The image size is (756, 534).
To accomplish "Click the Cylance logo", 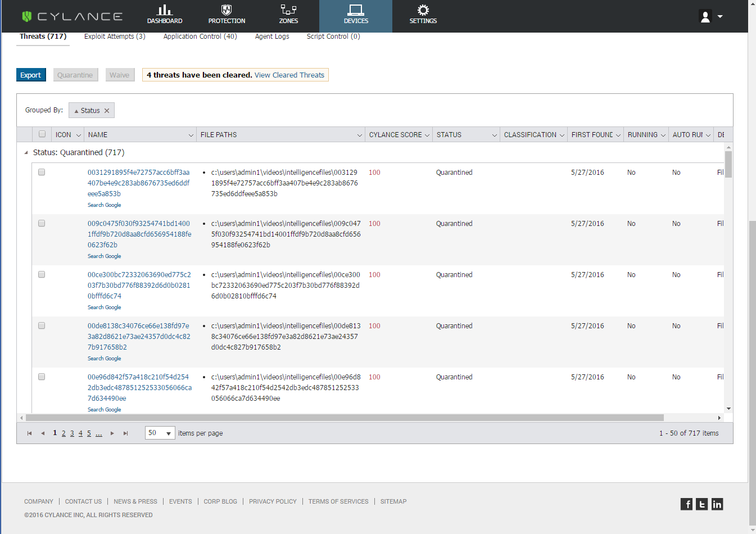I will pos(72,16).
